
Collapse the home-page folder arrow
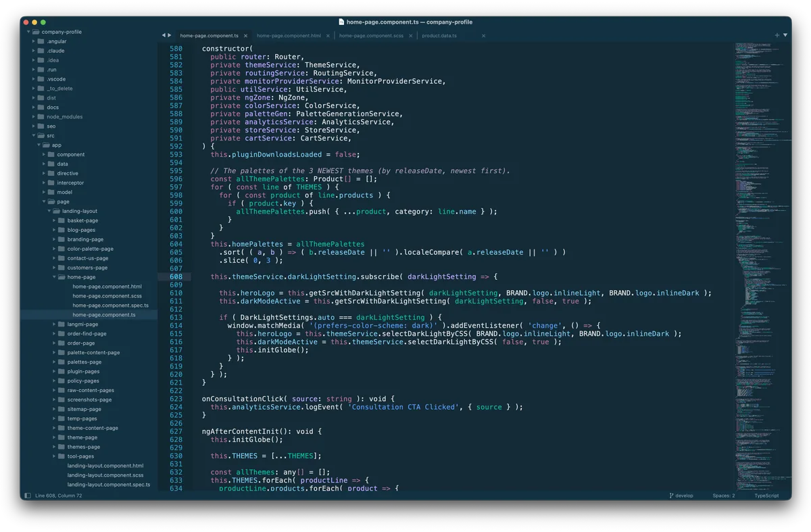tap(55, 277)
